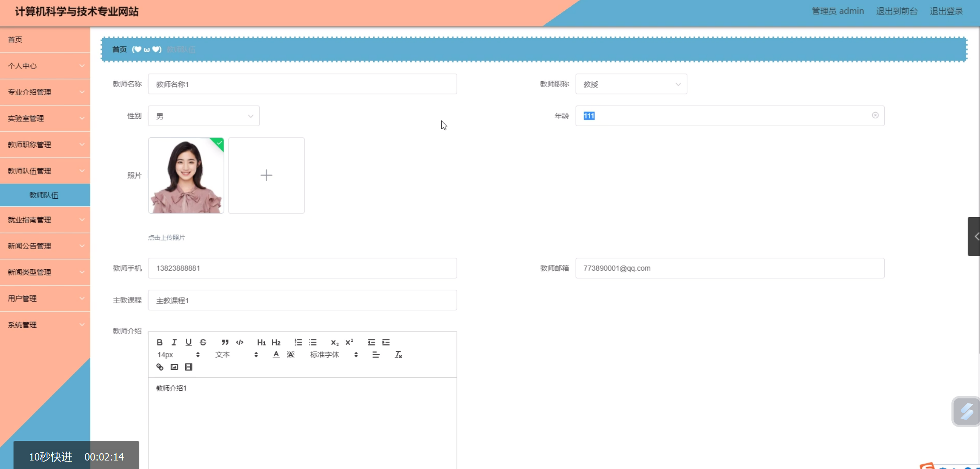Open the text color picker (A icon)
The image size is (980, 469).
[276, 354]
